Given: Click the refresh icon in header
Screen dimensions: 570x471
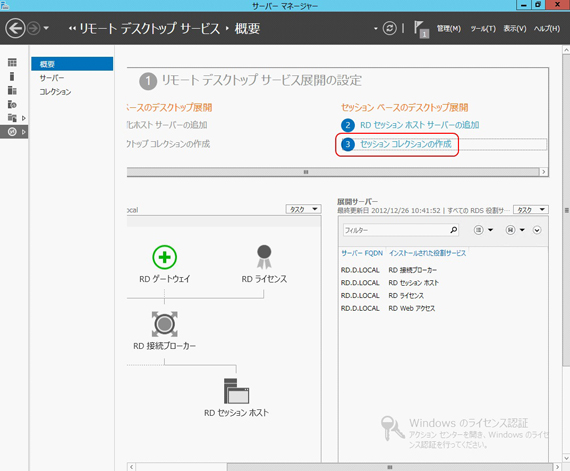Looking at the screenshot, I should click(390, 28).
